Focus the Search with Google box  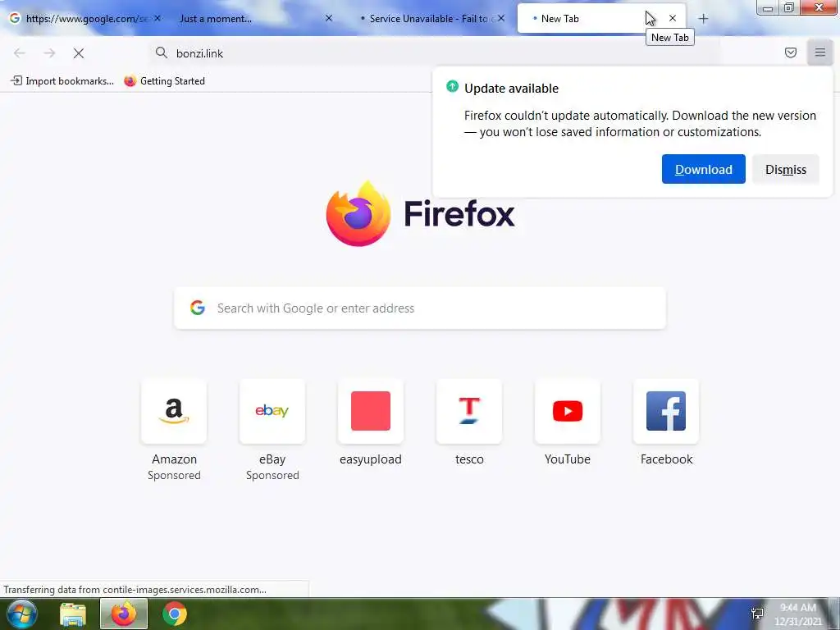click(420, 308)
